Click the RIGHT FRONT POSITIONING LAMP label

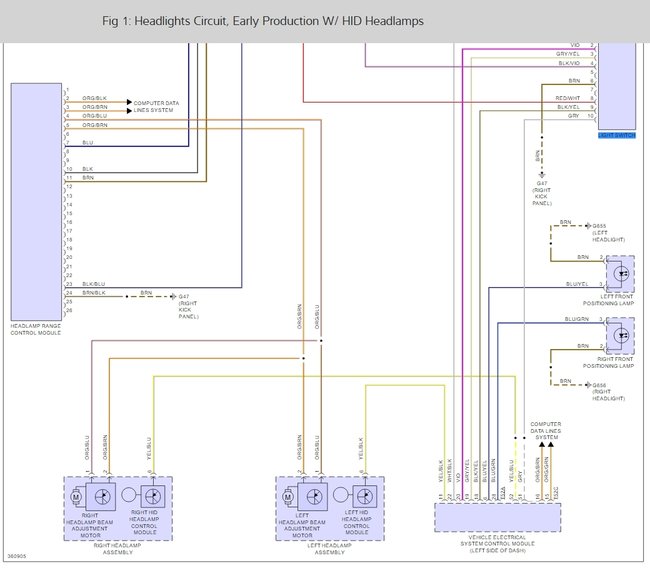609,362
